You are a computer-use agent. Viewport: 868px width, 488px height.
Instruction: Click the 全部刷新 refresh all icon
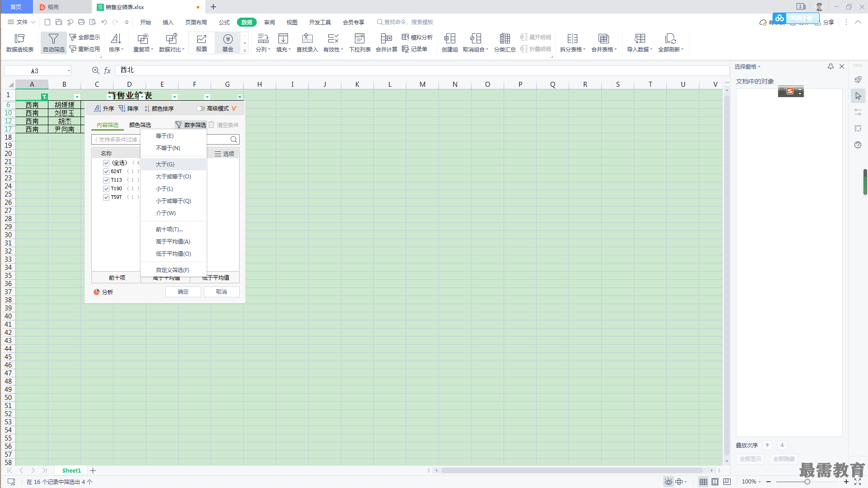click(x=671, y=43)
